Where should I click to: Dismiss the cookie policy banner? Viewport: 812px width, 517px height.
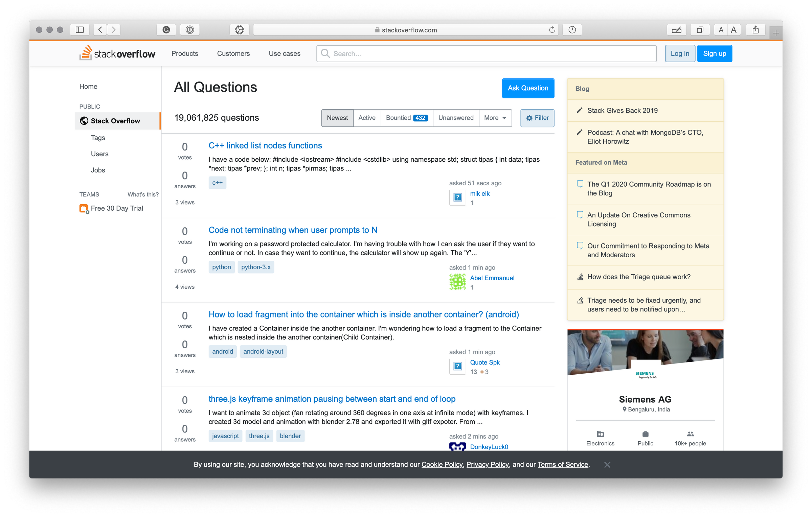click(x=607, y=465)
